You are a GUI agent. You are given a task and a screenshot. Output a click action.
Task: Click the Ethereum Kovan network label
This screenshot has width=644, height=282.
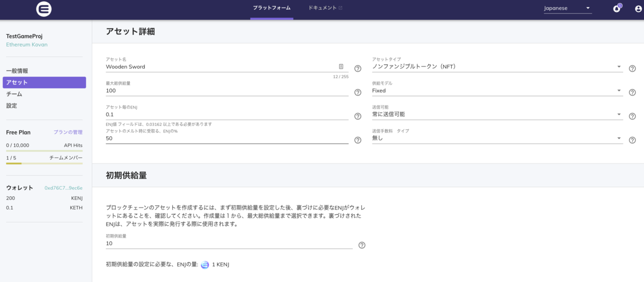coord(27,44)
